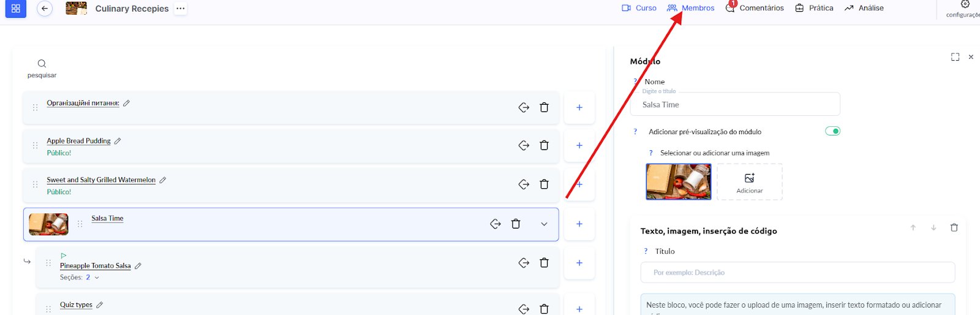Screen dimensions: 980x315
Task: Edit the Организаційні питання module name
Action: (126, 103)
